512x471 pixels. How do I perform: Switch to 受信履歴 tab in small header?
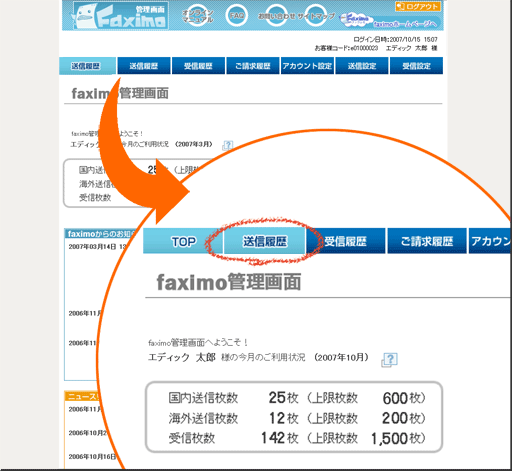click(198, 66)
